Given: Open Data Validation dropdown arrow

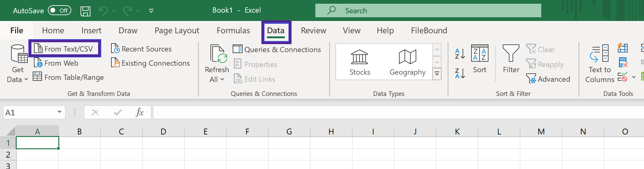Looking at the screenshot, I should click(x=634, y=77).
